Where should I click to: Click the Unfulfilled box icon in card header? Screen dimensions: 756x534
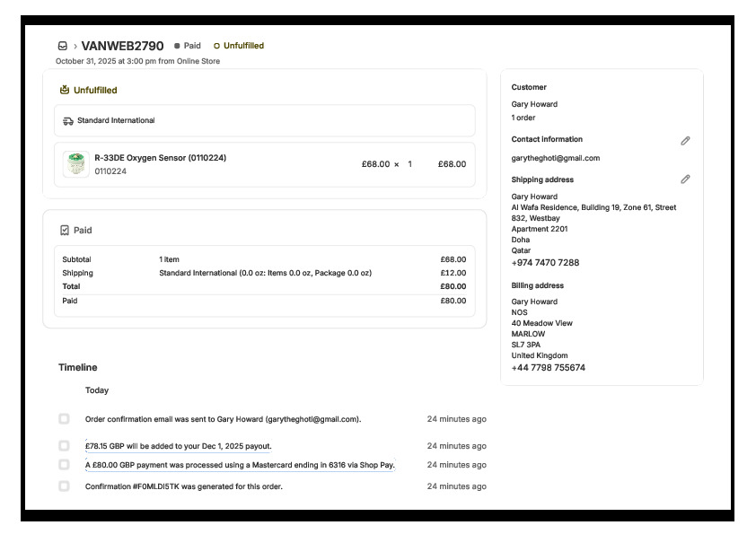(65, 90)
